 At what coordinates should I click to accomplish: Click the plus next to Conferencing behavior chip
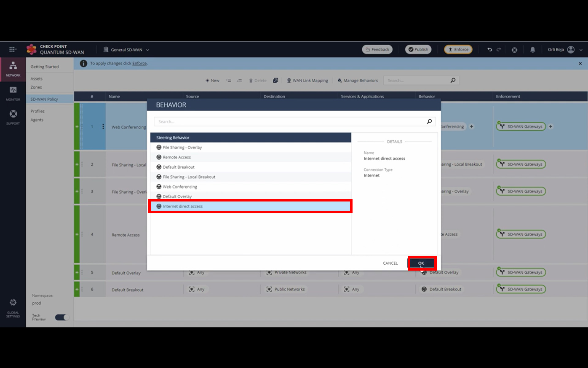(471, 126)
